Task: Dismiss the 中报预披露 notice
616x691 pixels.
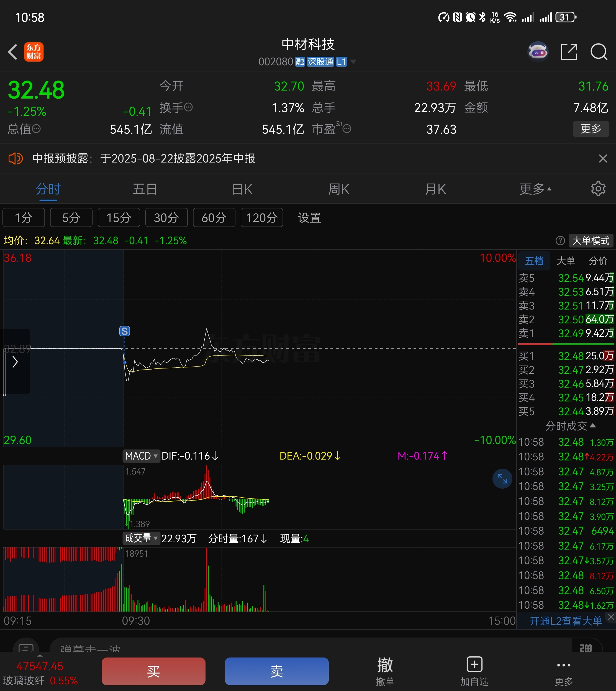Action: 603,158
